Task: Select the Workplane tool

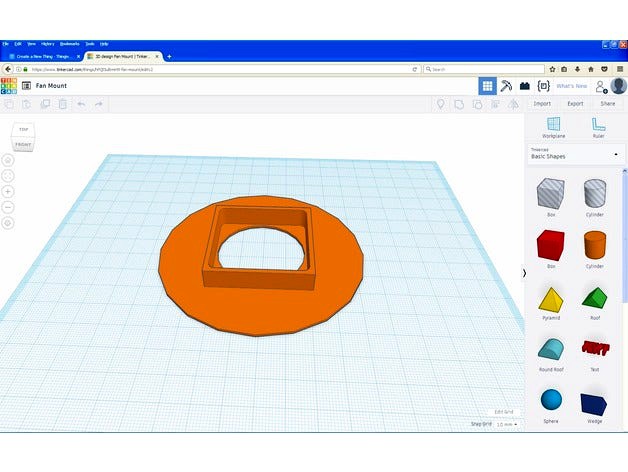Action: [553, 125]
